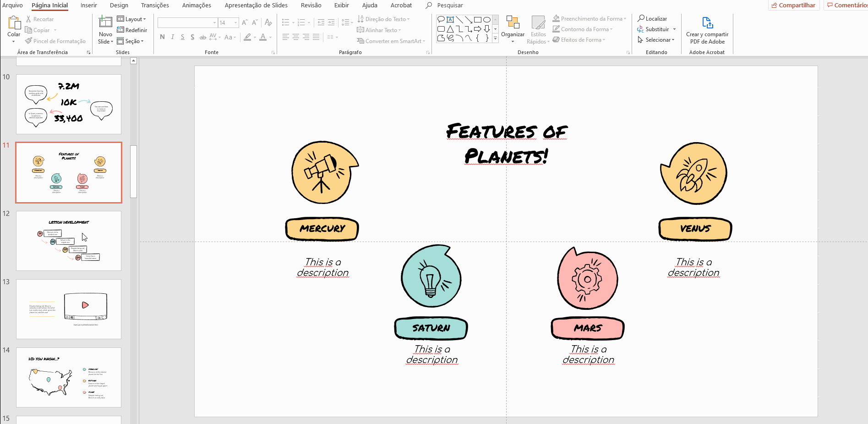This screenshot has height=424, width=868.
Task: Open the font size dropdown
Action: tap(236, 22)
